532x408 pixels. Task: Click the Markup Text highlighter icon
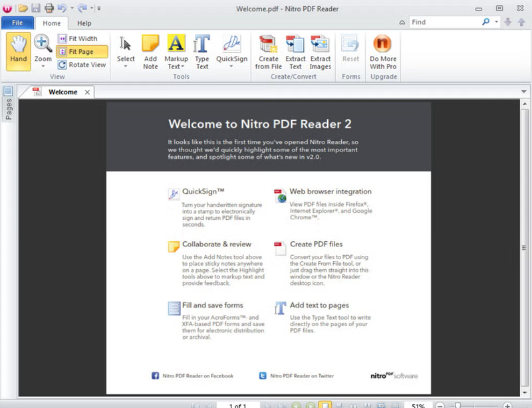(176, 43)
